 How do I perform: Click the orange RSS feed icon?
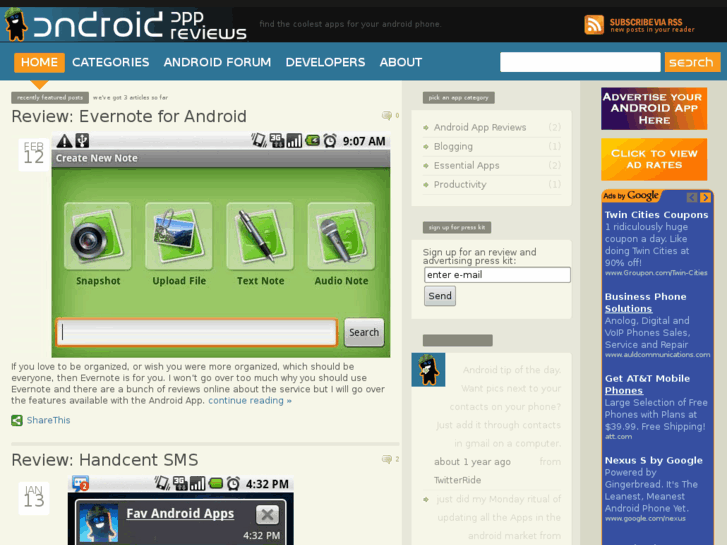(x=594, y=24)
